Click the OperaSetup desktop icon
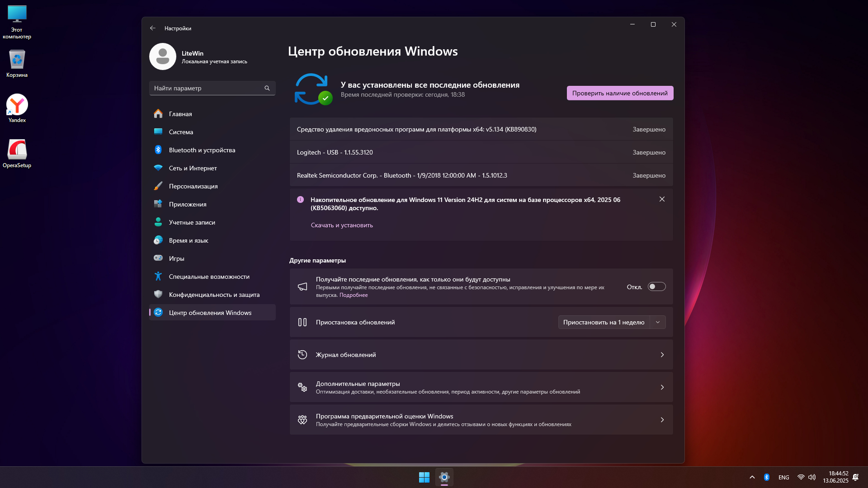The width and height of the screenshot is (868, 488). pos(17,150)
